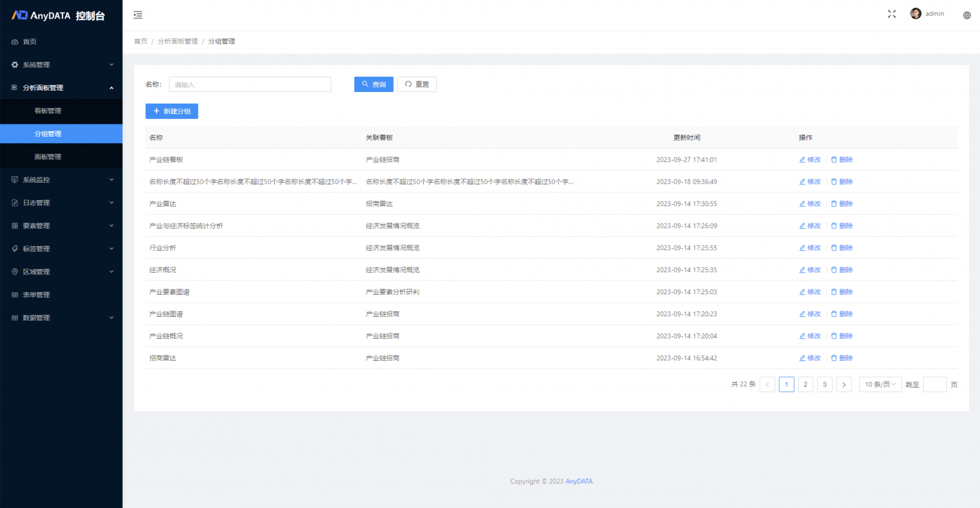Select page 1 in pagination
This screenshot has height=508, width=980.
pyautogui.click(x=786, y=384)
